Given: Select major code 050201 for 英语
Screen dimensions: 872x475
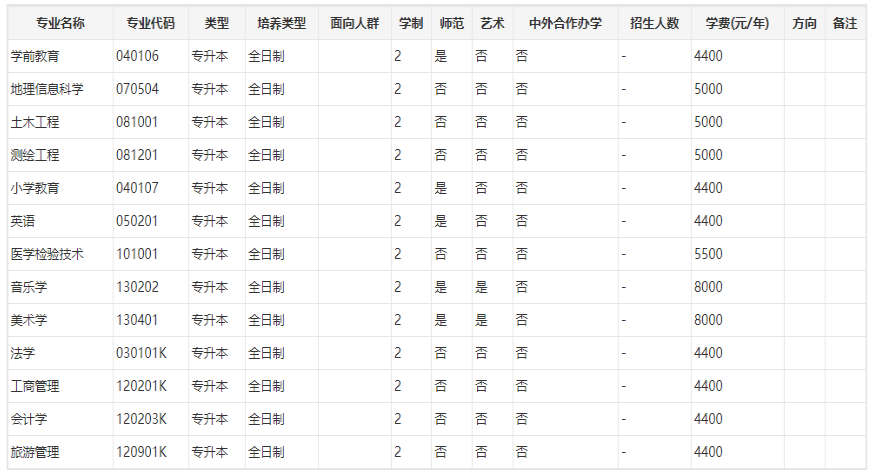Looking at the screenshot, I should (x=137, y=221).
